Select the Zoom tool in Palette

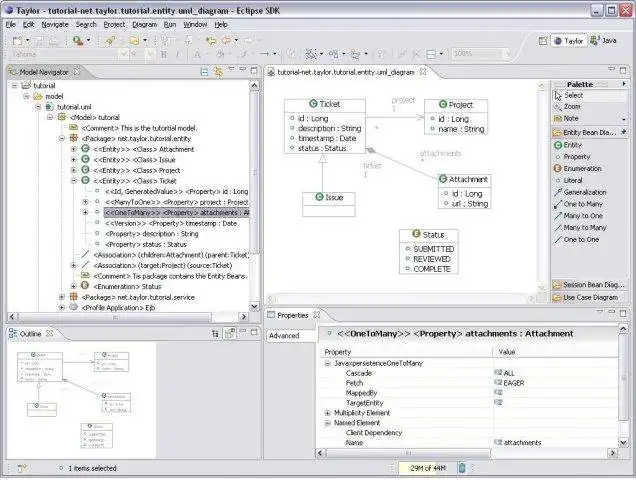coord(572,107)
